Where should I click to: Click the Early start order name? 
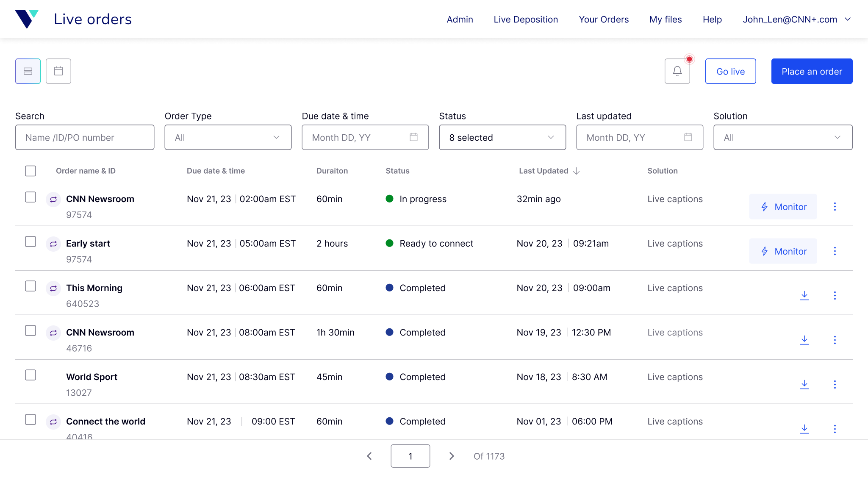(88, 244)
